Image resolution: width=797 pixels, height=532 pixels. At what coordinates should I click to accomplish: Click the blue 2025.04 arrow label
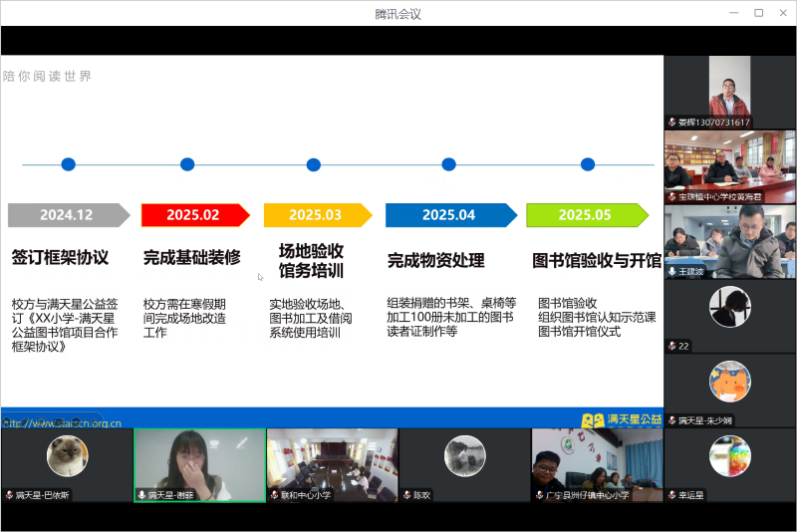click(x=451, y=215)
